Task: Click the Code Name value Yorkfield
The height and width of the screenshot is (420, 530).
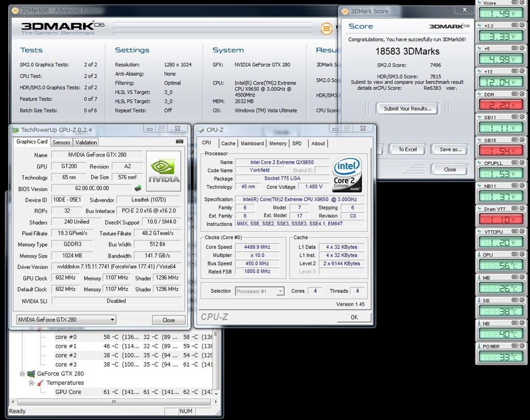Action: (259, 170)
